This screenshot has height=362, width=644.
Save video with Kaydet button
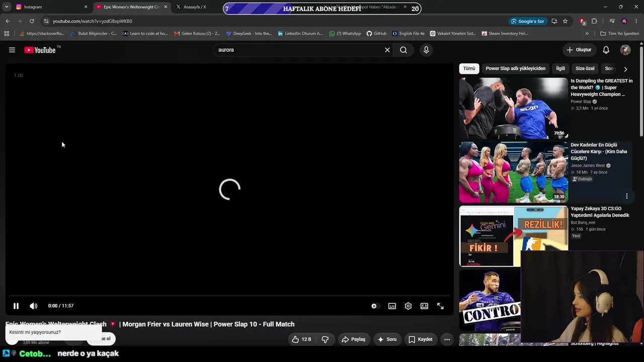coord(421,339)
